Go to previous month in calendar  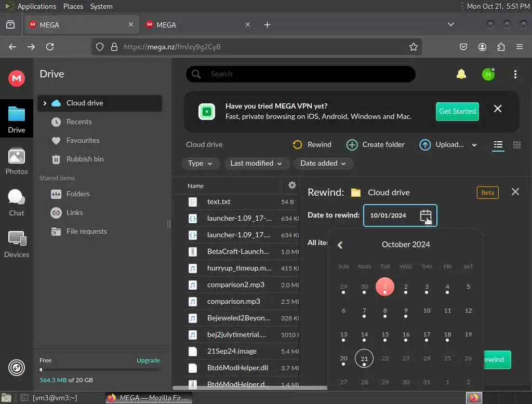coord(340,245)
